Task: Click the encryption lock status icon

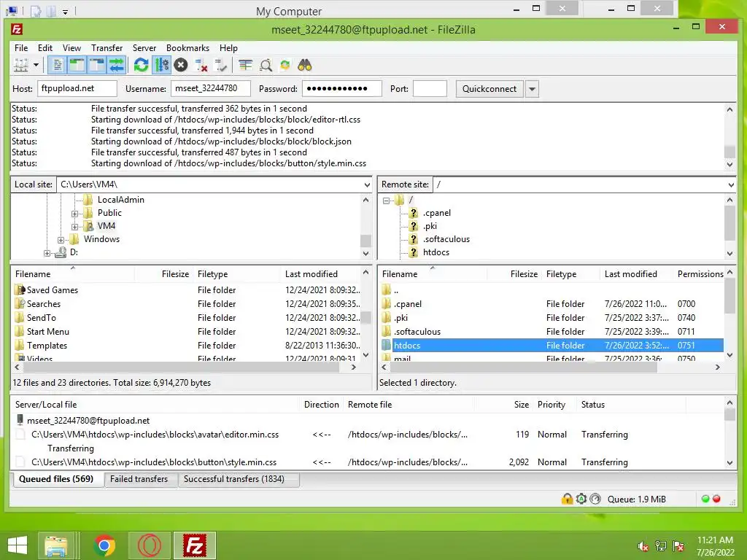Action: (567, 499)
